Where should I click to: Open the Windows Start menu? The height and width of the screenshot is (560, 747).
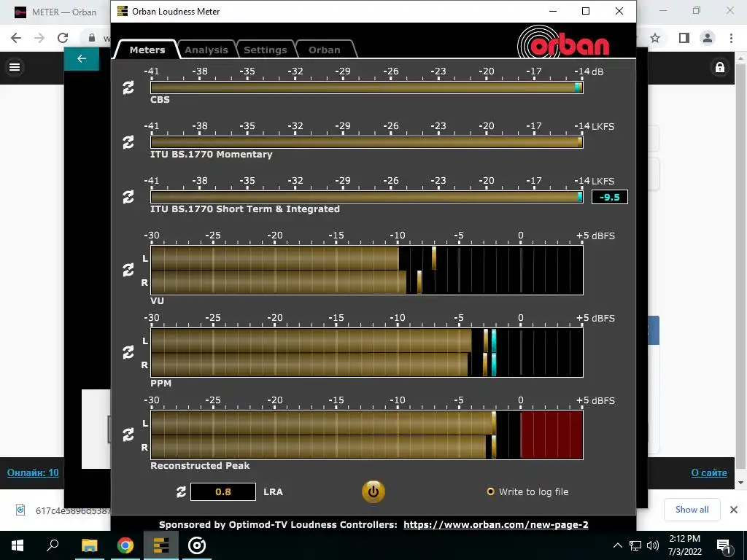(x=18, y=545)
